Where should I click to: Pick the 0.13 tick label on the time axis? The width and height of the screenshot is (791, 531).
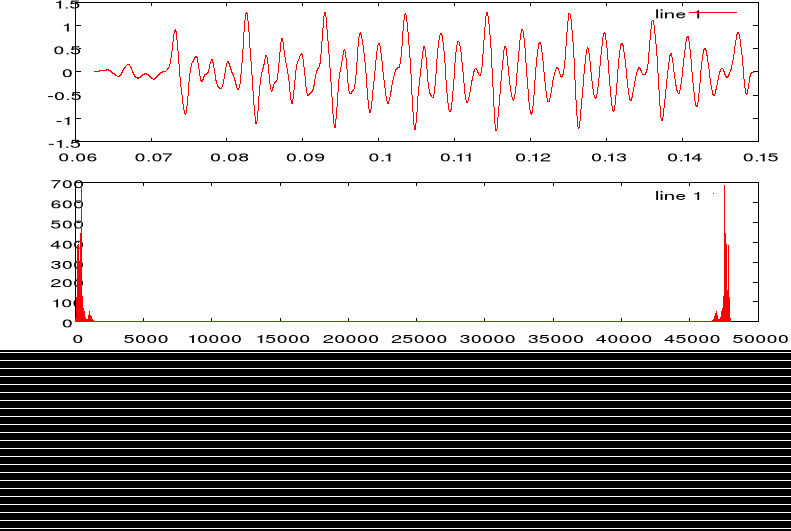[609, 158]
